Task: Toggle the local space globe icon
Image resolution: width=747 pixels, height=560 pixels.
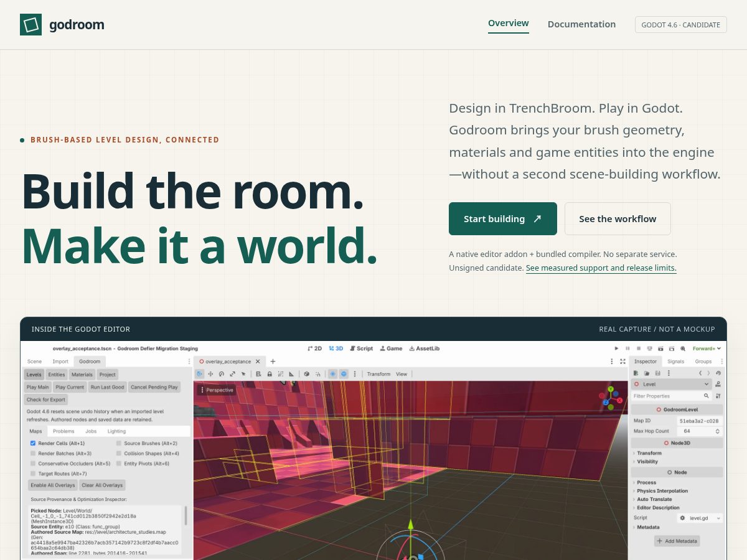Action: point(344,374)
